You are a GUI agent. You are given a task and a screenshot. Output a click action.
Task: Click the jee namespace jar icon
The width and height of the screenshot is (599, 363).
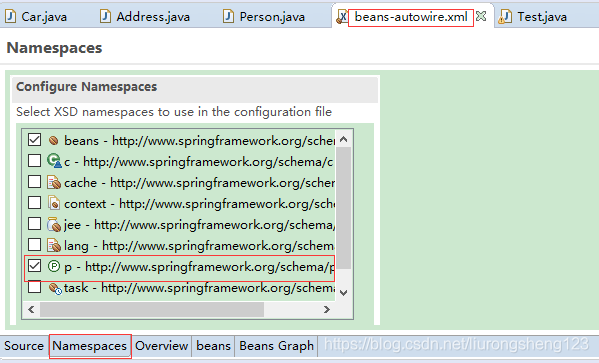pyautogui.click(x=54, y=224)
